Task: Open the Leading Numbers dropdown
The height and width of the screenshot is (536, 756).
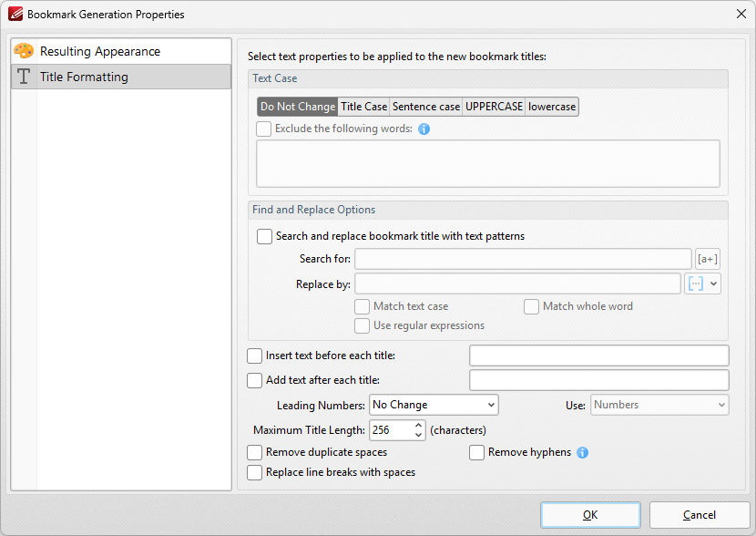Action: [491, 405]
